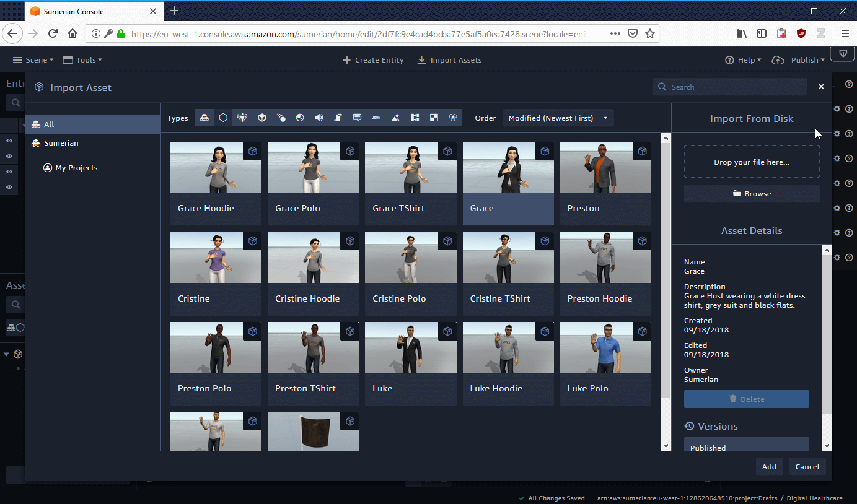Image resolution: width=857 pixels, height=504 pixels.
Task: Toggle the all-types pack filter
Action: tap(204, 118)
